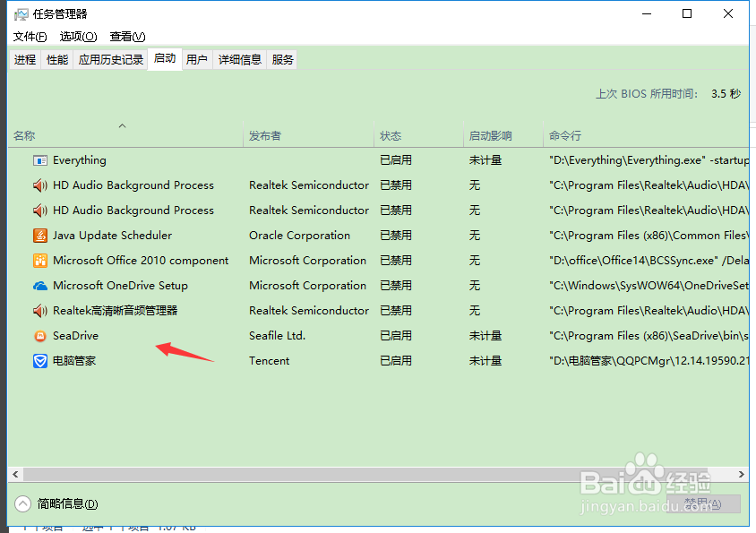756x533 pixels.
Task: Sort by the 启动影响 column header
Action: pos(503,133)
